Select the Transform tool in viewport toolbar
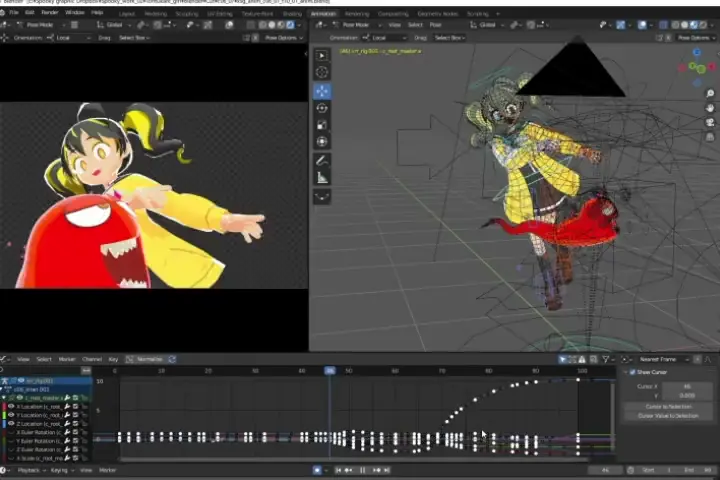 coord(322,142)
